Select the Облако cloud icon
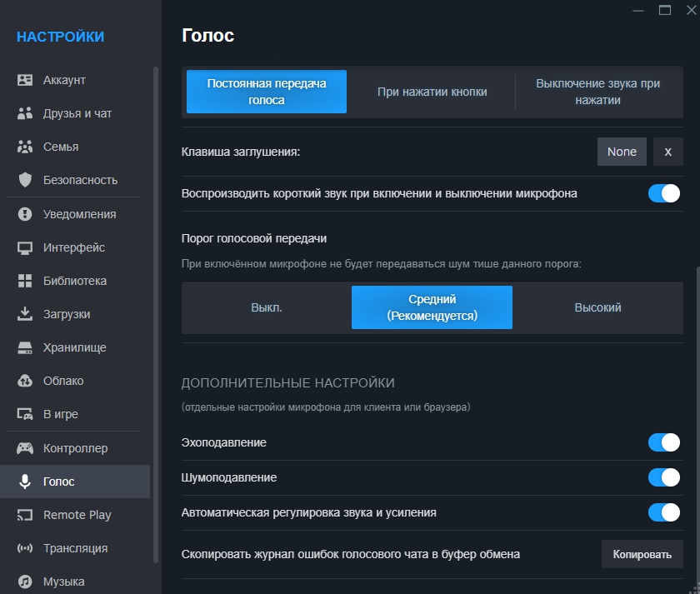Screen dimensions: 700x594 (25, 381)
